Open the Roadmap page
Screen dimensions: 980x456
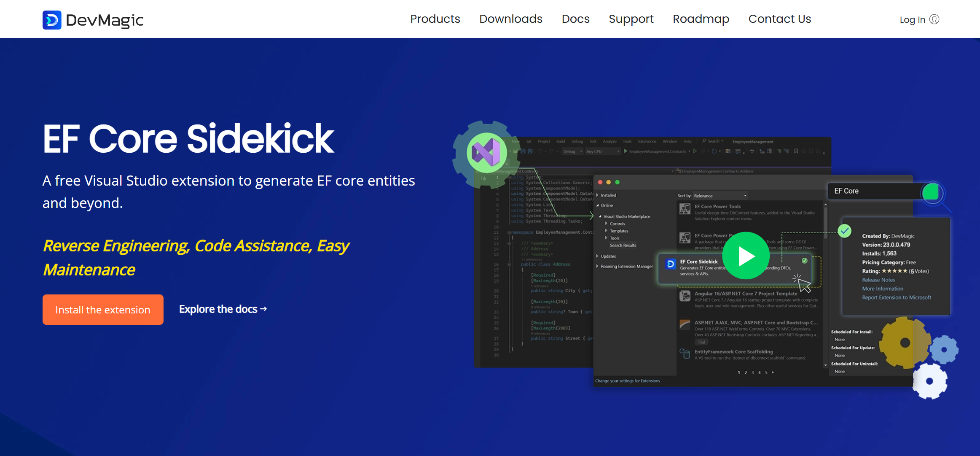point(701,19)
